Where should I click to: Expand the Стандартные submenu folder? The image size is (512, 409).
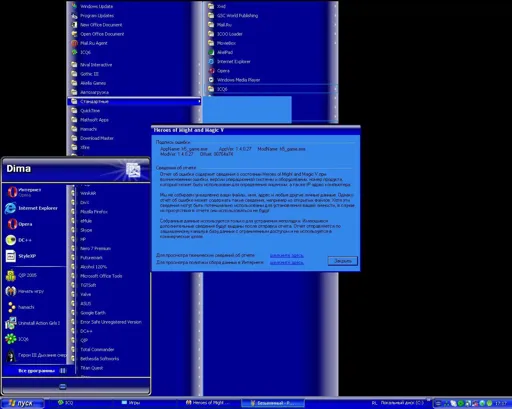point(134,101)
